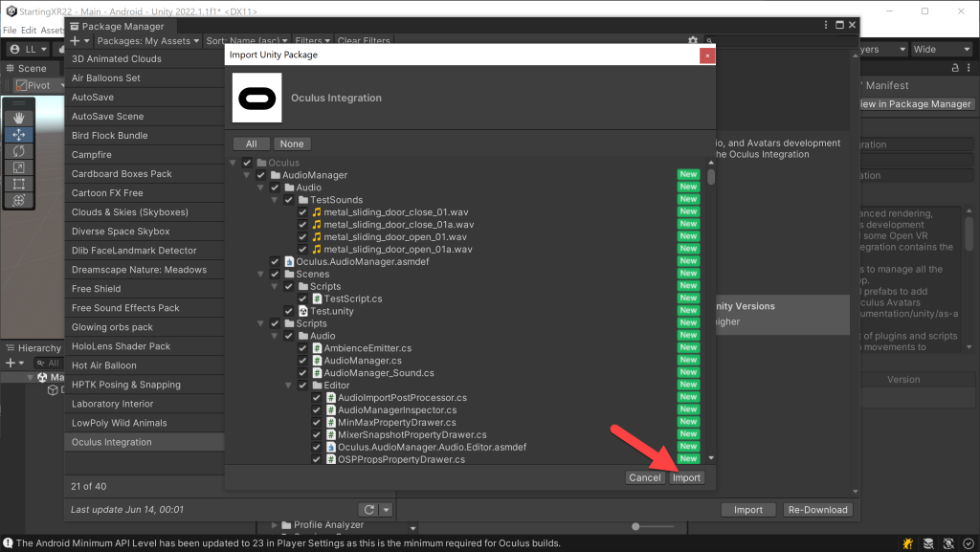Screen dimensions: 980x552
Task: Click Import in the import dialog
Action: pyautogui.click(x=686, y=477)
